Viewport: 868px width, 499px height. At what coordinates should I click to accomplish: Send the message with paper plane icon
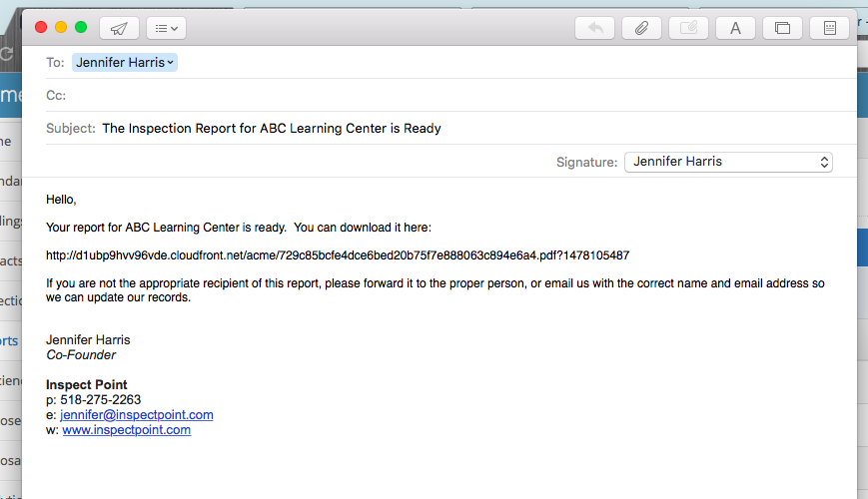119,28
